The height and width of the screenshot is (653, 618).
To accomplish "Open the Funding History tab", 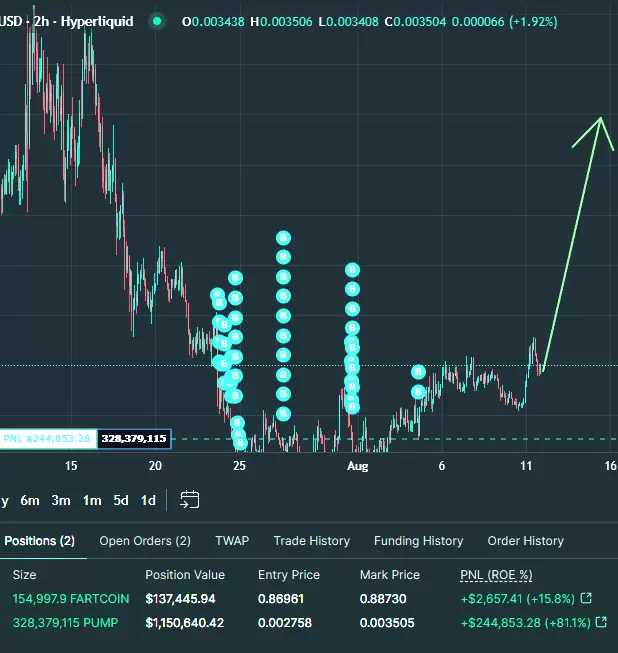I will (x=419, y=541).
